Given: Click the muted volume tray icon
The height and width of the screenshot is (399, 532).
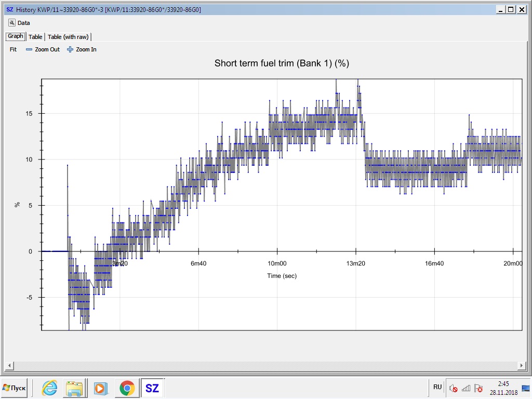Looking at the screenshot, I should (453, 389).
